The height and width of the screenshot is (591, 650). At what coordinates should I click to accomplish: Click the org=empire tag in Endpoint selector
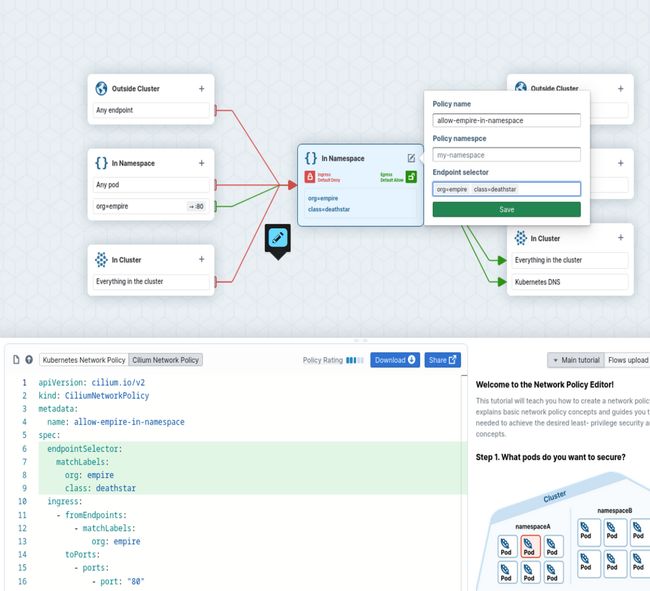(452, 189)
